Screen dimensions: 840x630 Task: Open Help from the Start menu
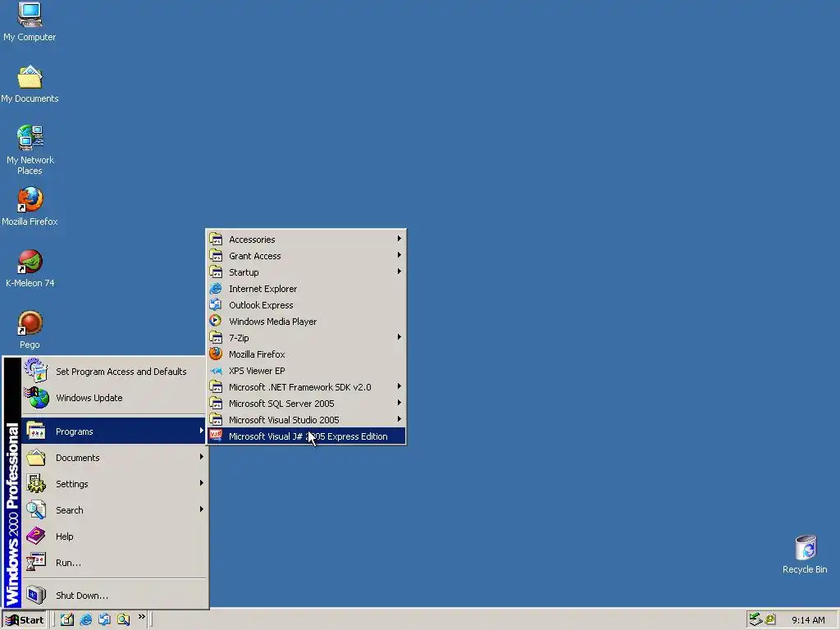pos(113,536)
